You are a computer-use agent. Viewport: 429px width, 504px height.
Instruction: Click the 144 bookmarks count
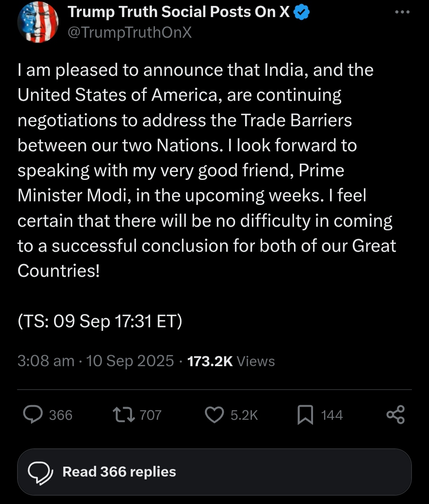click(332, 415)
